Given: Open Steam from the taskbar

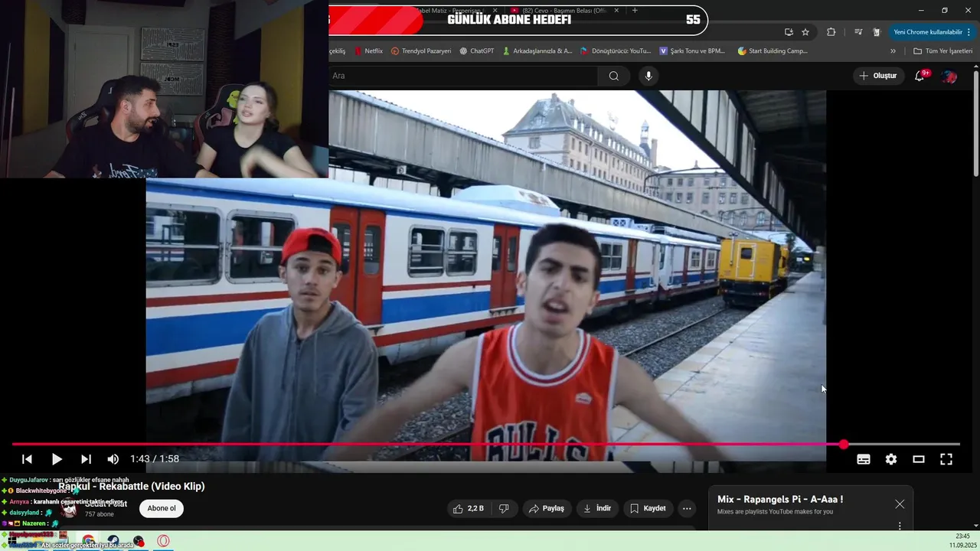Looking at the screenshot, I should point(113,541).
